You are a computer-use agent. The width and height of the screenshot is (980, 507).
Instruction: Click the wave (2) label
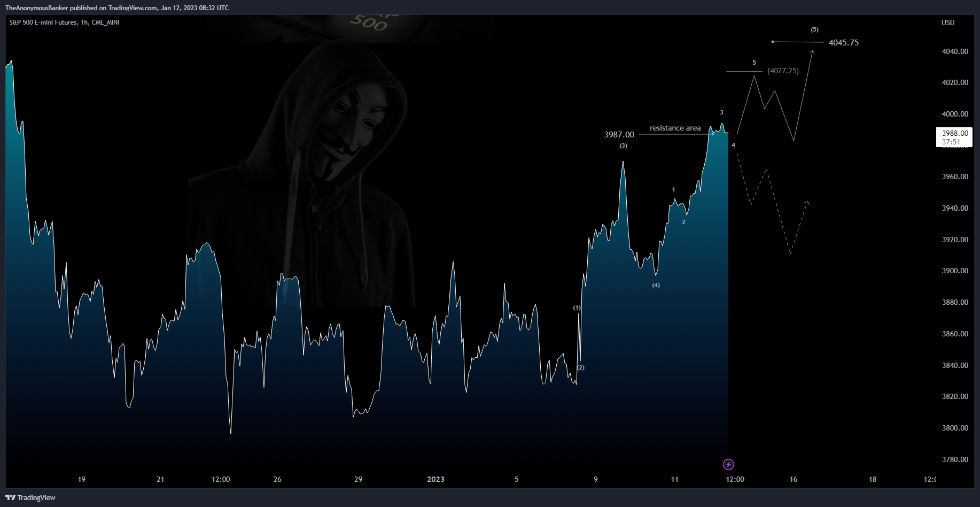(581, 367)
